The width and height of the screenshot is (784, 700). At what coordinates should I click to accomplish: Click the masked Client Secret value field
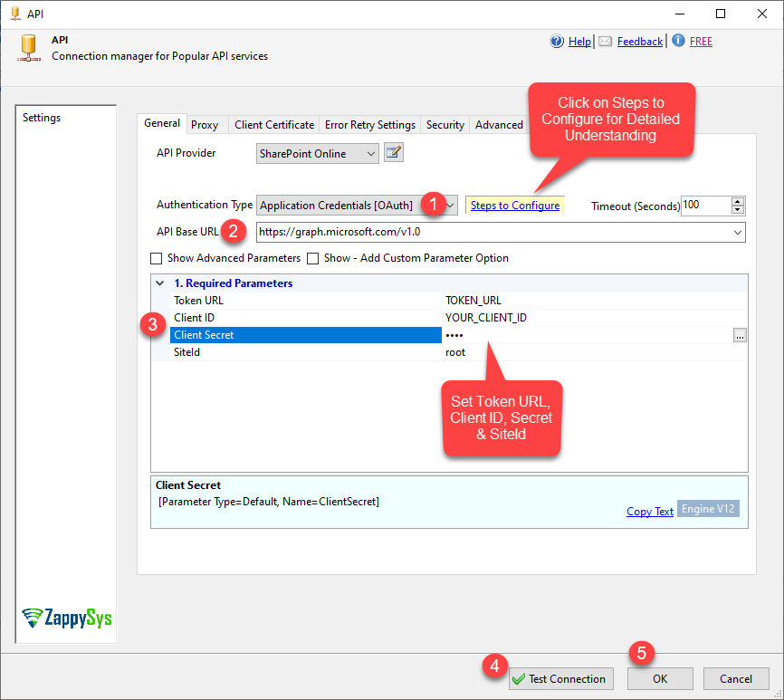pos(587,335)
